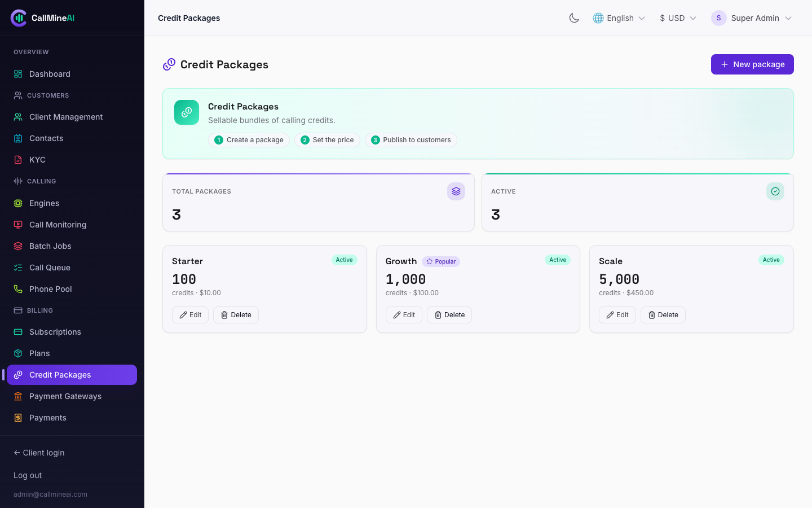
Task: Delete the Growth package
Action: (449, 315)
